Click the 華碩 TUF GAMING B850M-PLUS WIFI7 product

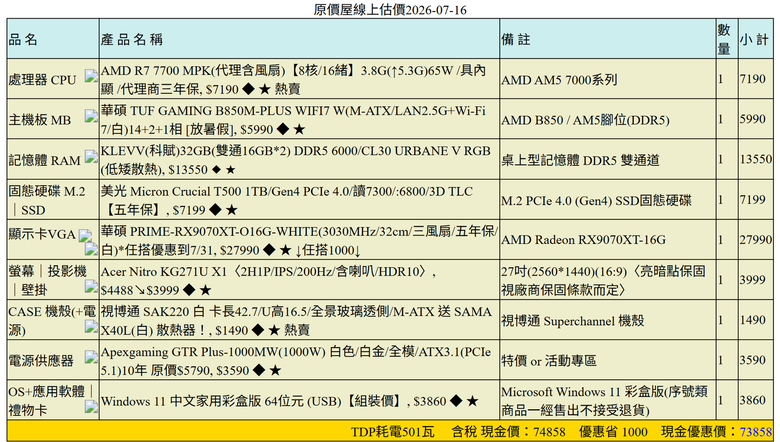pyautogui.click(x=293, y=120)
